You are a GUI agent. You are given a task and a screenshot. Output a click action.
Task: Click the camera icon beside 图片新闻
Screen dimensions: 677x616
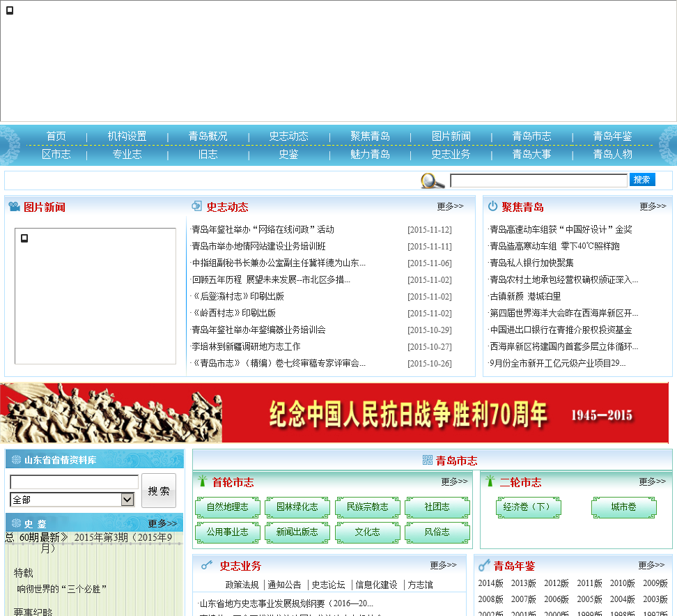[14, 207]
